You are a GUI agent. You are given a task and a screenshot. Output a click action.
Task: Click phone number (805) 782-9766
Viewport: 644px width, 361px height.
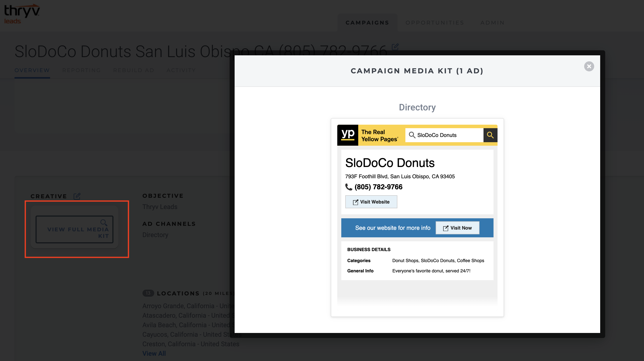tap(378, 187)
